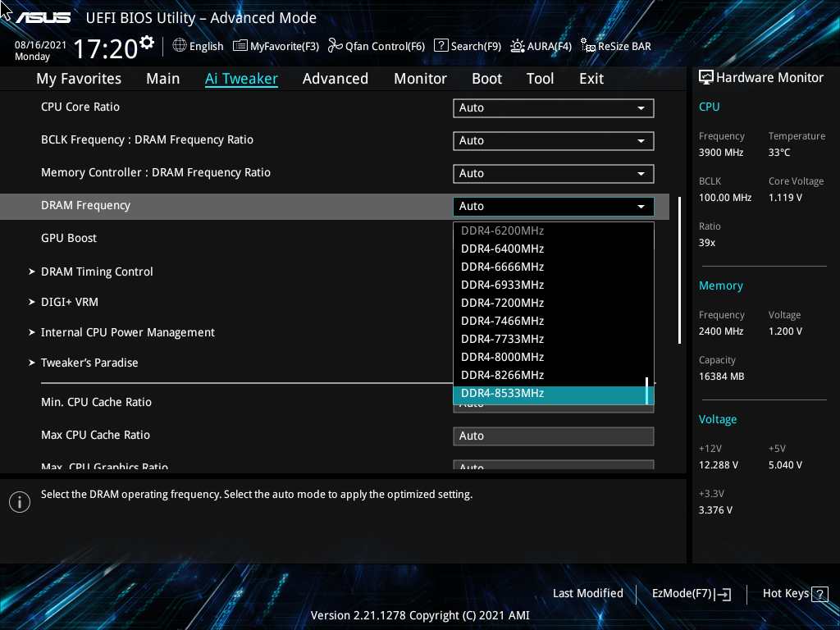
Task: Click Last Modified button
Action: [x=587, y=594]
